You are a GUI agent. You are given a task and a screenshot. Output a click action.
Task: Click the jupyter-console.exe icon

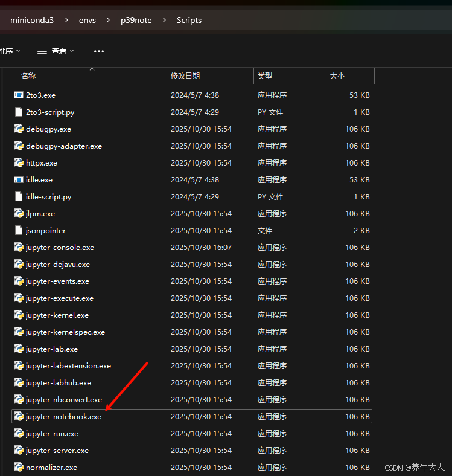(x=19, y=248)
